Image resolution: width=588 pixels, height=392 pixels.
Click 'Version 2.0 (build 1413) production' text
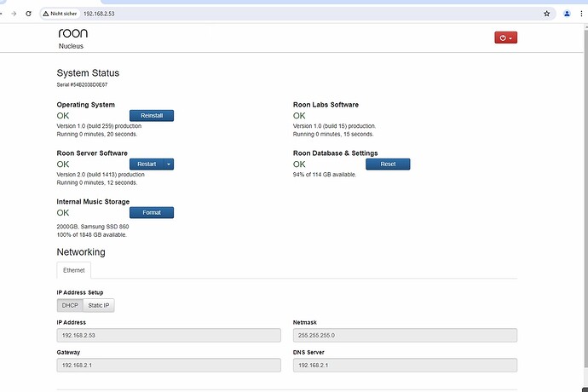tap(101, 175)
